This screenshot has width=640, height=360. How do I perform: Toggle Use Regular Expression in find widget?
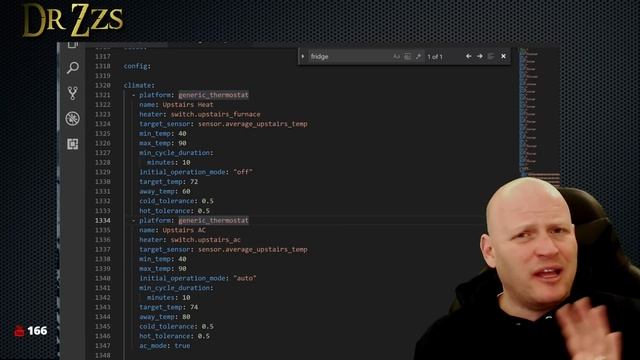click(418, 56)
